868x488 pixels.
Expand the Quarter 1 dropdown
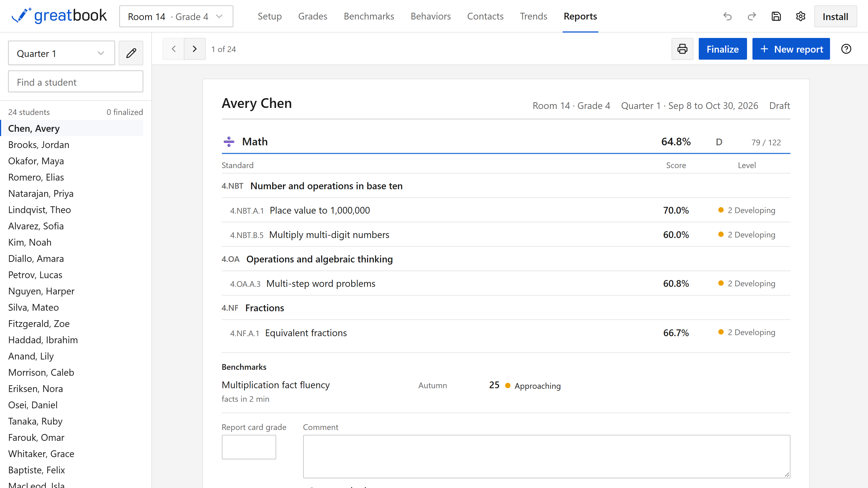[61, 53]
